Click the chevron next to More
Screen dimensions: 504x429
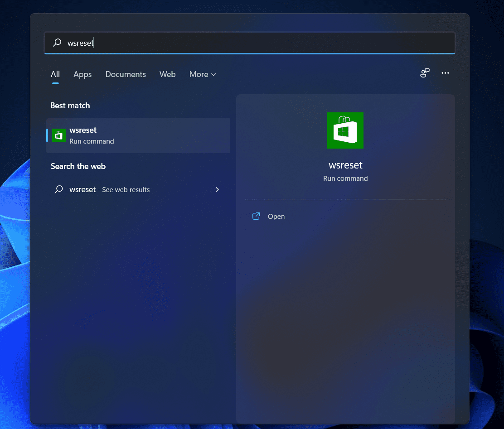tap(214, 75)
